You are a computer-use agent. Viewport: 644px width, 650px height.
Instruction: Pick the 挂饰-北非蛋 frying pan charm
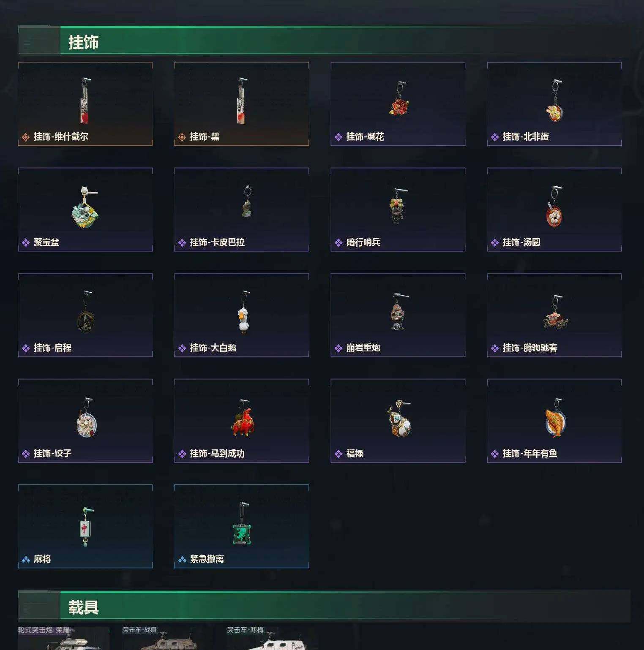coord(554,100)
